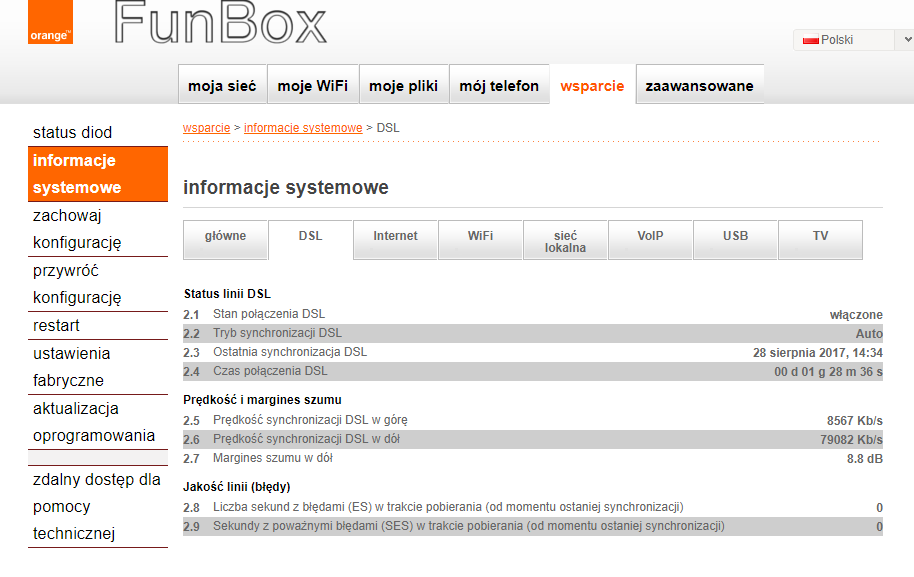Open the moje pliki tab
914x577 pixels.
pos(403,86)
